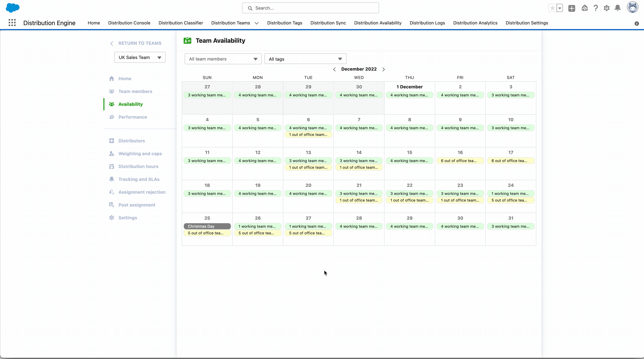644x359 pixels.
Task: Click the Salesforce cloud logo
Action: [x=12, y=8]
